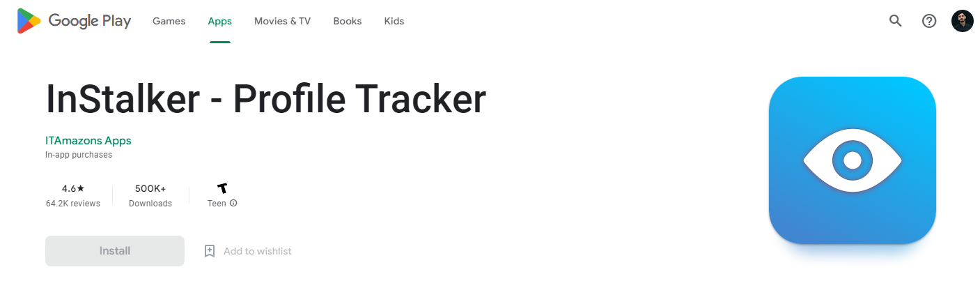The height and width of the screenshot is (281, 980).
Task: Click the Teen content rating T icon
Action: tap(222, 188)
